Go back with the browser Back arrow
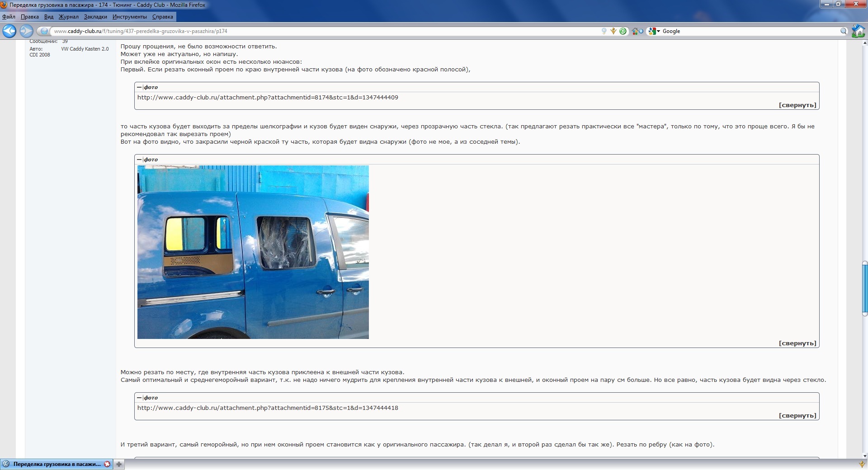868x470 pixels. click(9, 31)
